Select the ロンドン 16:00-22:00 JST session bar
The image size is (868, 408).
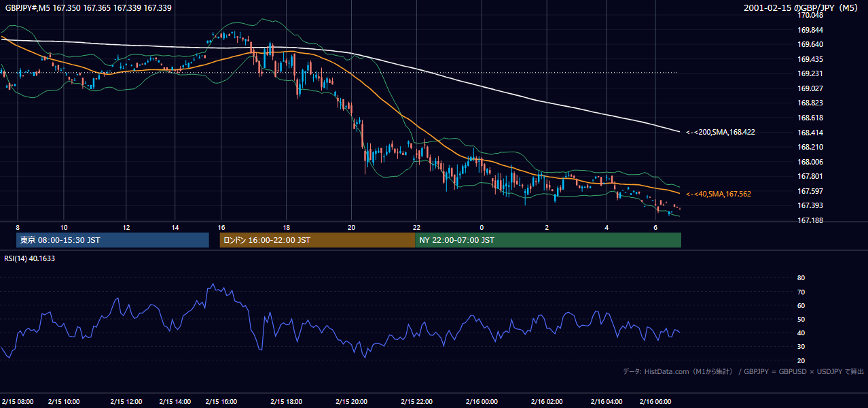point(317,240)
